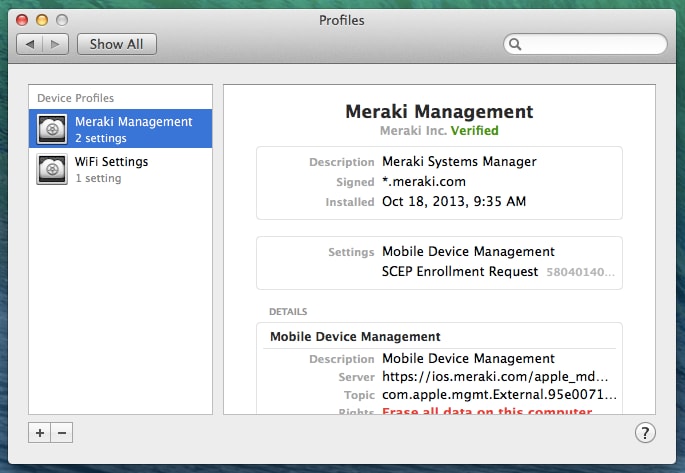Select the WiFi Settings profile
685x473 pixels.
[121, 169]
